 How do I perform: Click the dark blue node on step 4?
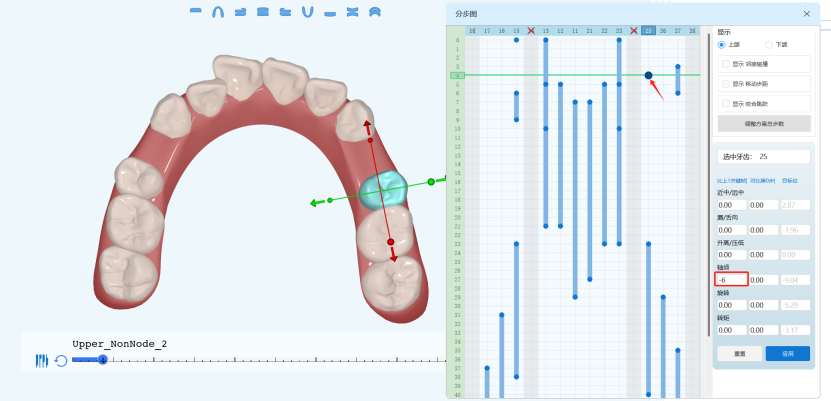click(x=648, y=75)
